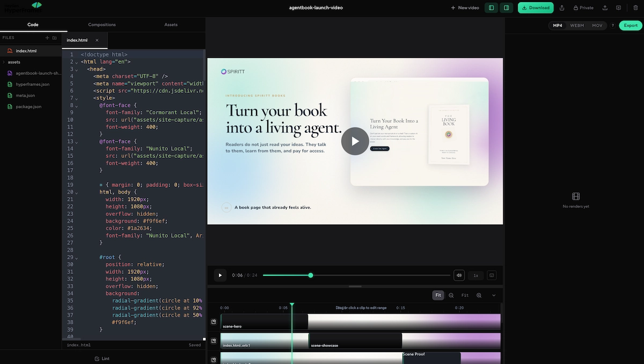Select index.html in the file tree
The image size is (644, 364).
(x=31, y=51)
